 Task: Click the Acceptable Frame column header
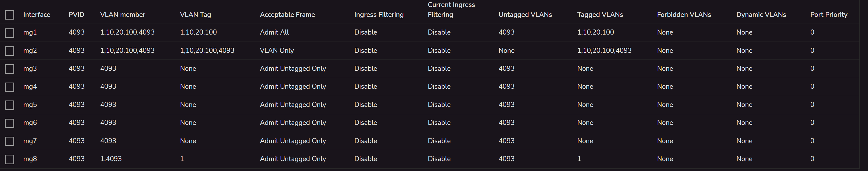(x=288, y=14)
